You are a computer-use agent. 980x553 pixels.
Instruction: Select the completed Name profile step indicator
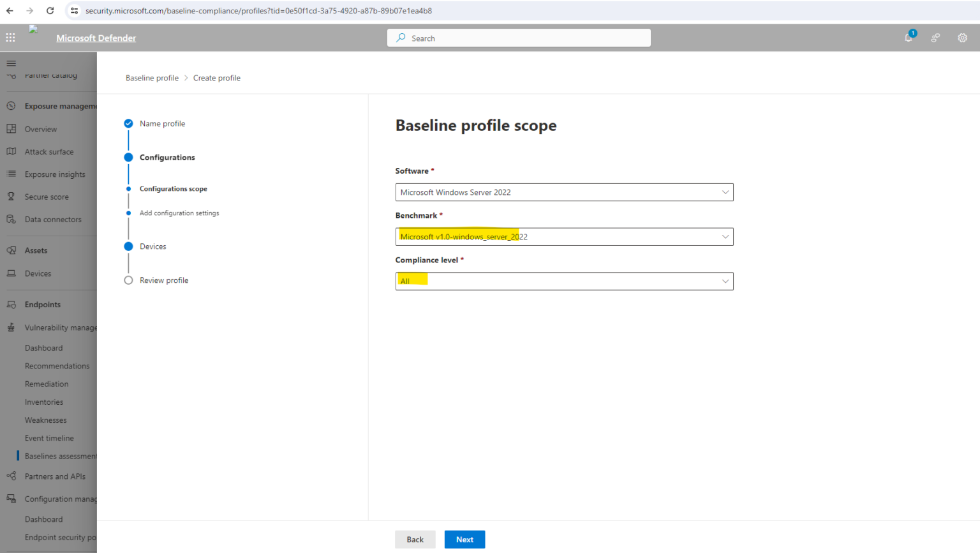[x=128, y=123]
